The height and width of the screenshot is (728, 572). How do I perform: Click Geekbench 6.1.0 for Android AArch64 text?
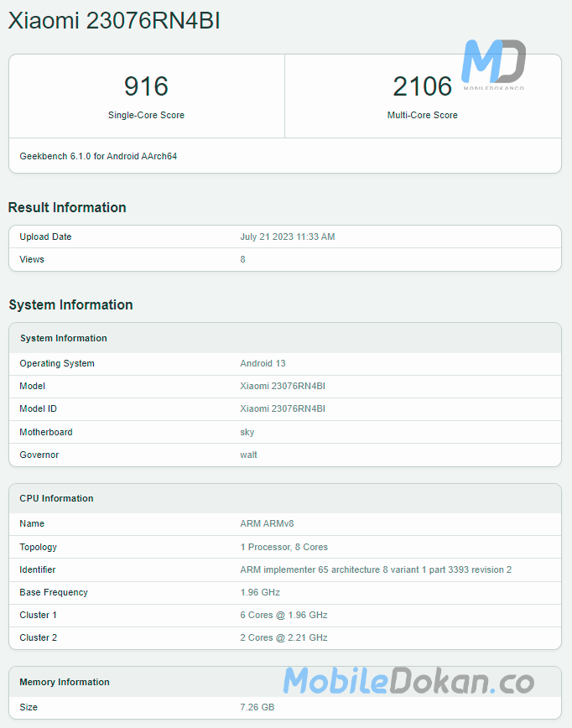click(98, 157)
